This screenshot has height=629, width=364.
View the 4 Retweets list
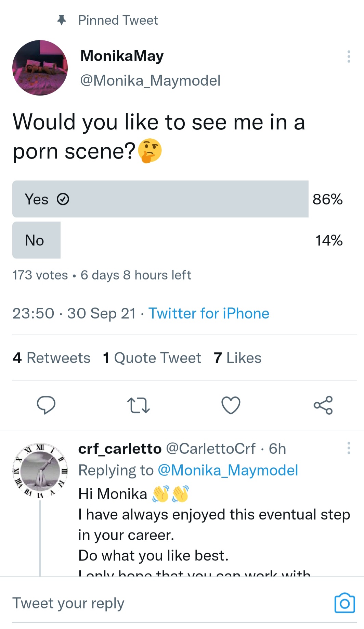coord(51,358)
